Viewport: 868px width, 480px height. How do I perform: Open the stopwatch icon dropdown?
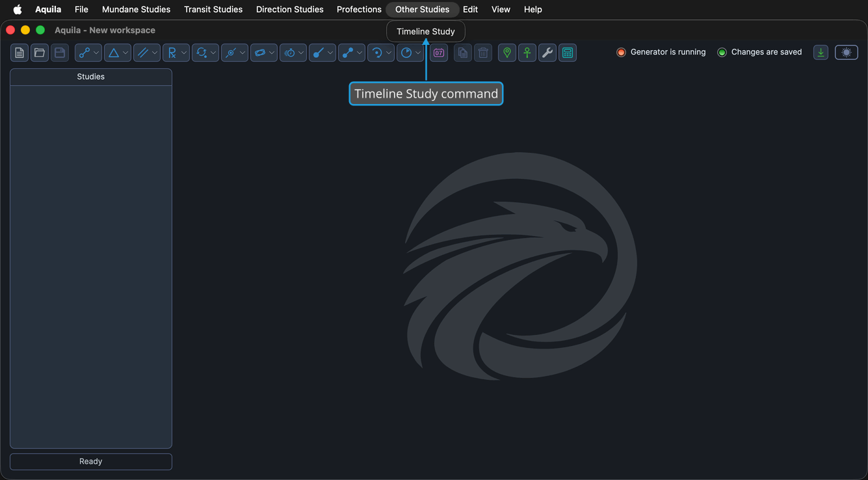(293, 53)
